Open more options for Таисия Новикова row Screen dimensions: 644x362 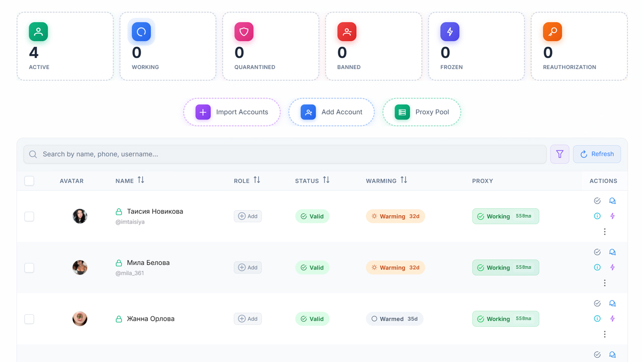point(605,232)
